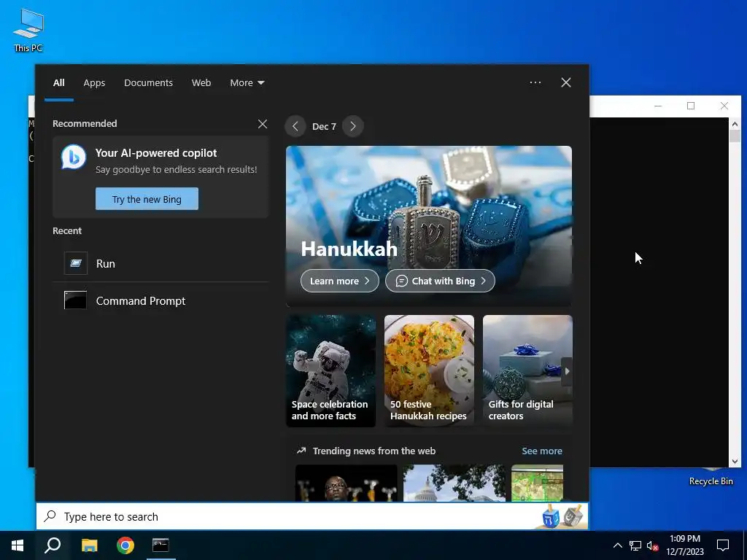Switch to the Web tab
The height and width of the screenshot is (560, 747).
[x=201, y=83]
